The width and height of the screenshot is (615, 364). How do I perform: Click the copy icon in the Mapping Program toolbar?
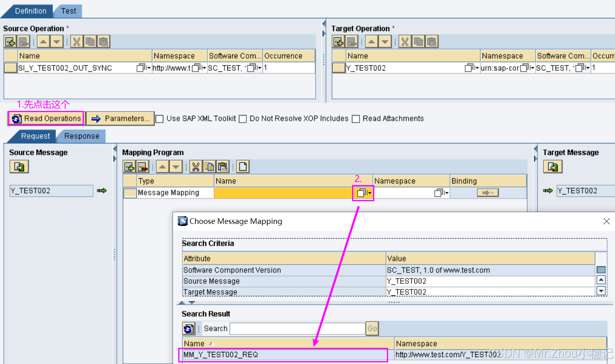[209, 166]
